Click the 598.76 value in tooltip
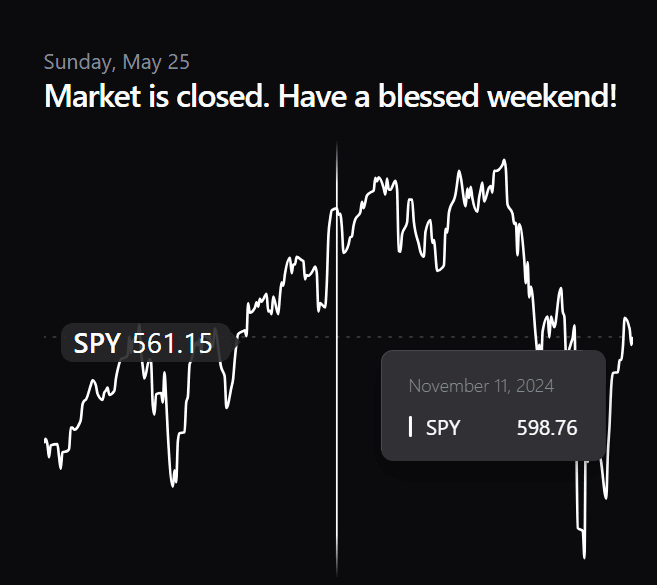This screenshot has width=657, height=585. [x=547, y=428]
